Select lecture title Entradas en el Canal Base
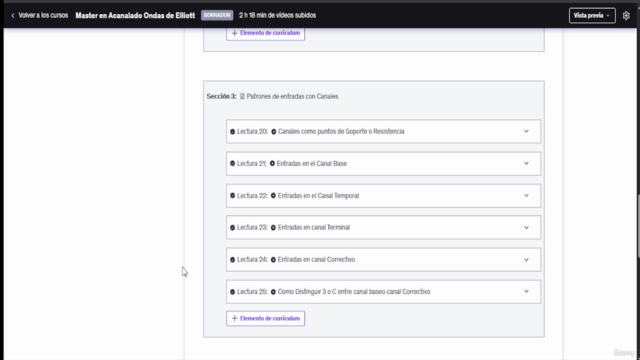640x360 pixels. click(311, 163)
